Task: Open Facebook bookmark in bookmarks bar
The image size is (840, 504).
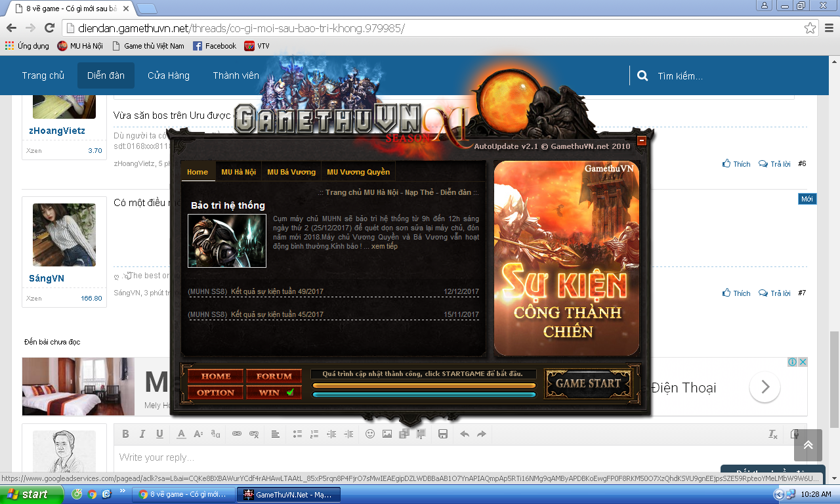Action: [215, 46]
